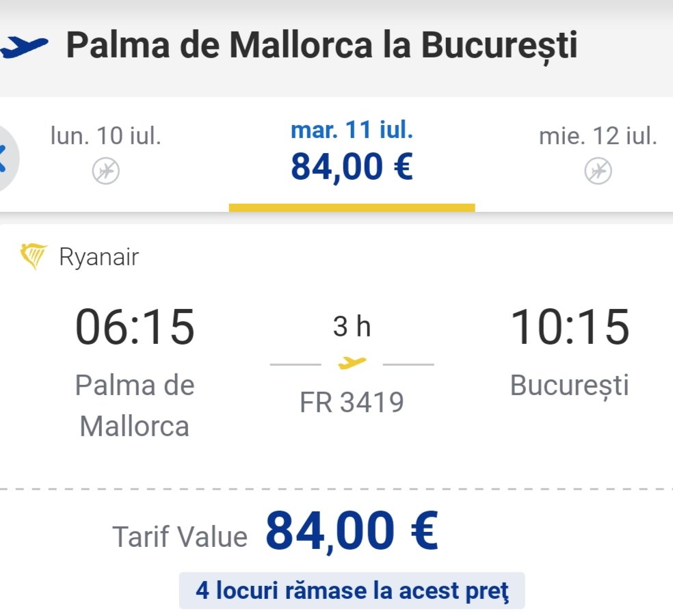Open flight number FR 3419 details

(352, 402)
